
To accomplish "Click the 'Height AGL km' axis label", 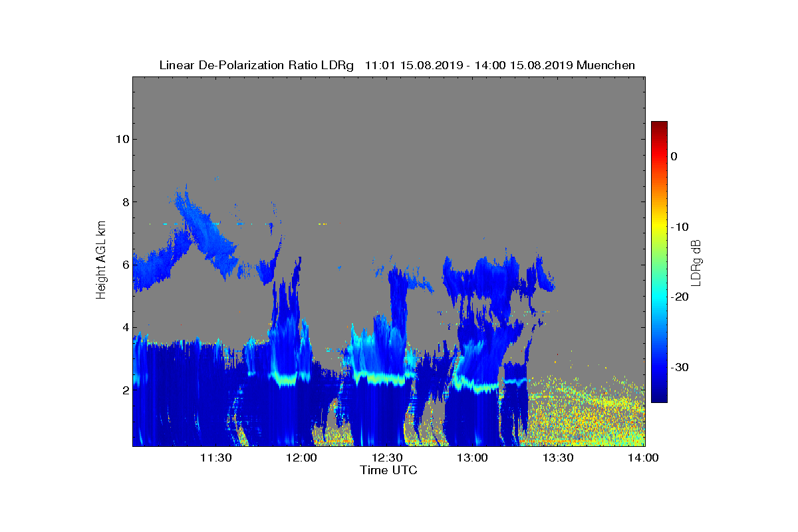I will click(101, 261).
